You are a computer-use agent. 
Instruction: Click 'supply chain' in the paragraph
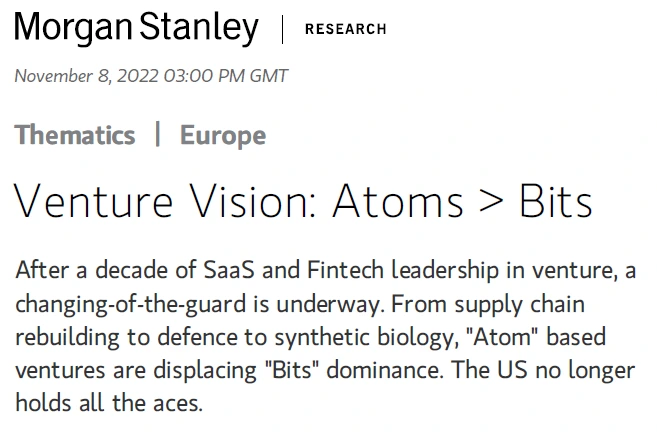(520, 304)
